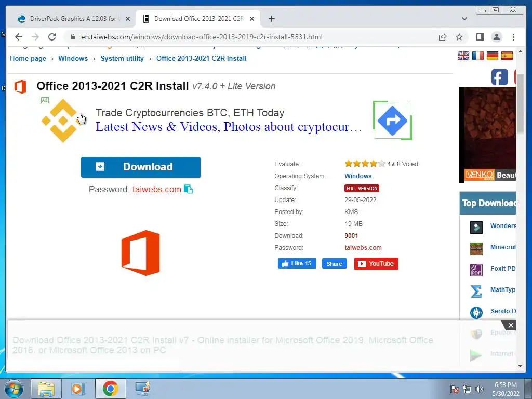Switch site language to French flag

pyautogui.click(x=478, y=56)
